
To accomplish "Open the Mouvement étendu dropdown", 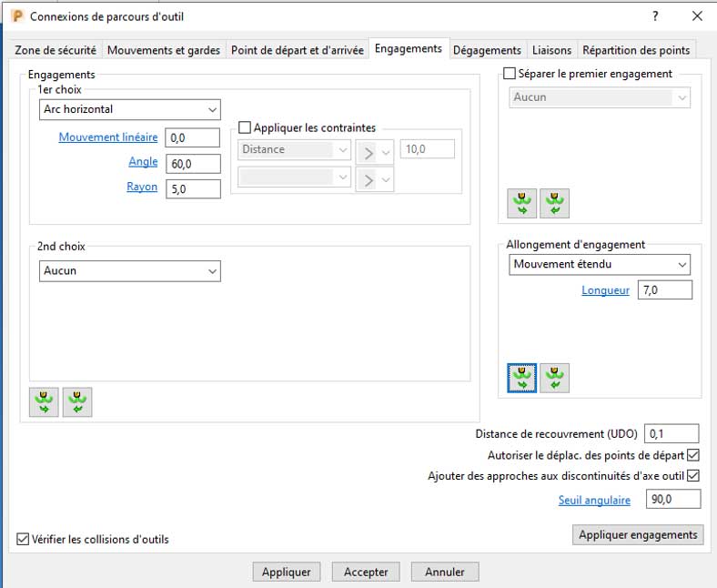I will click(x=599, y=265).
